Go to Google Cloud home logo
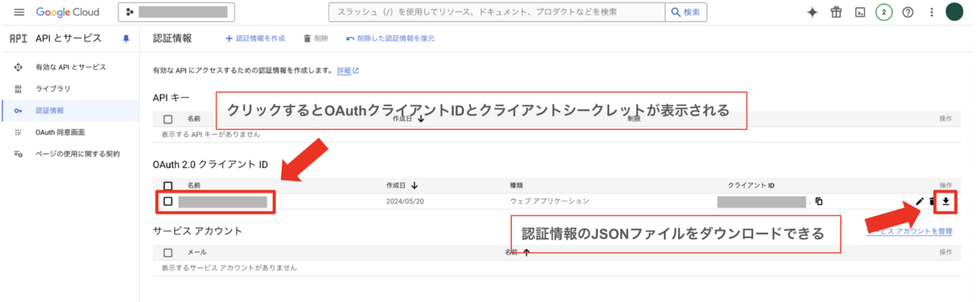 (68, 12)
